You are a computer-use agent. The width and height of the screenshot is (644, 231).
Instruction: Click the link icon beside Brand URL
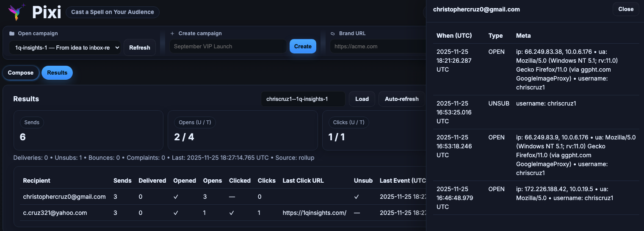pos(333,33)
